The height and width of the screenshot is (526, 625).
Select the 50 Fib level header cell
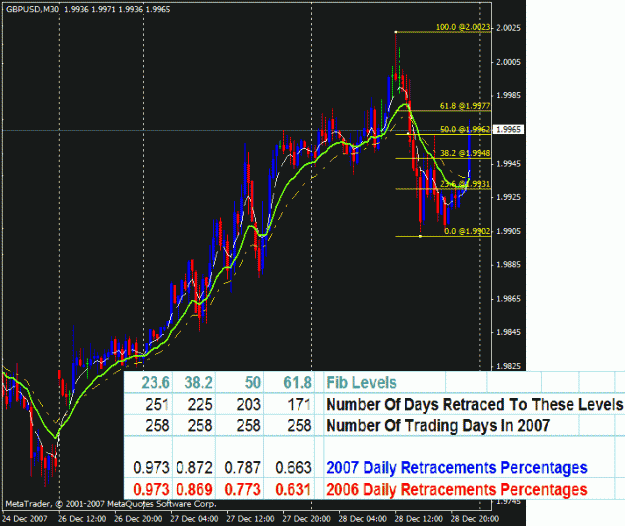(240, 383)
